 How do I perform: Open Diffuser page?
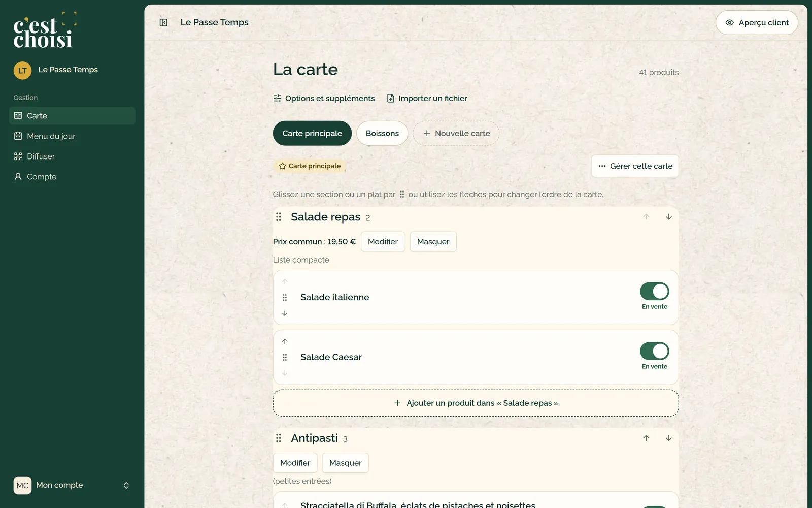tap(72, 156)
